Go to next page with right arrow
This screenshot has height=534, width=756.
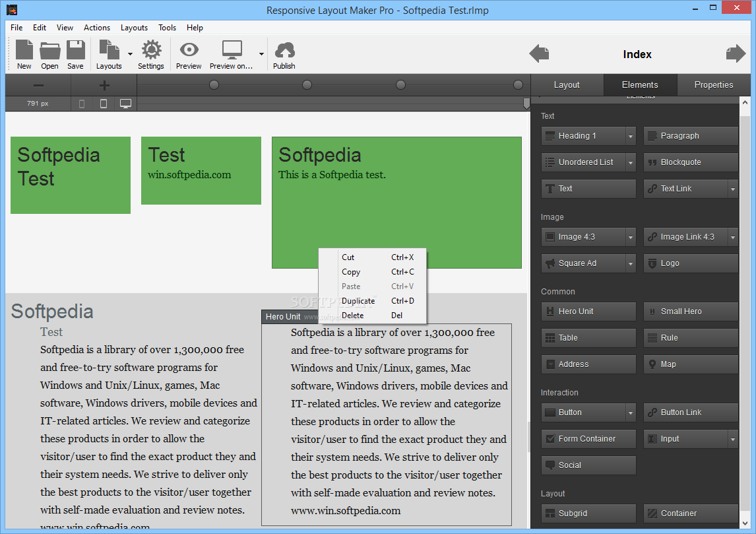click(x=736, y=53)
